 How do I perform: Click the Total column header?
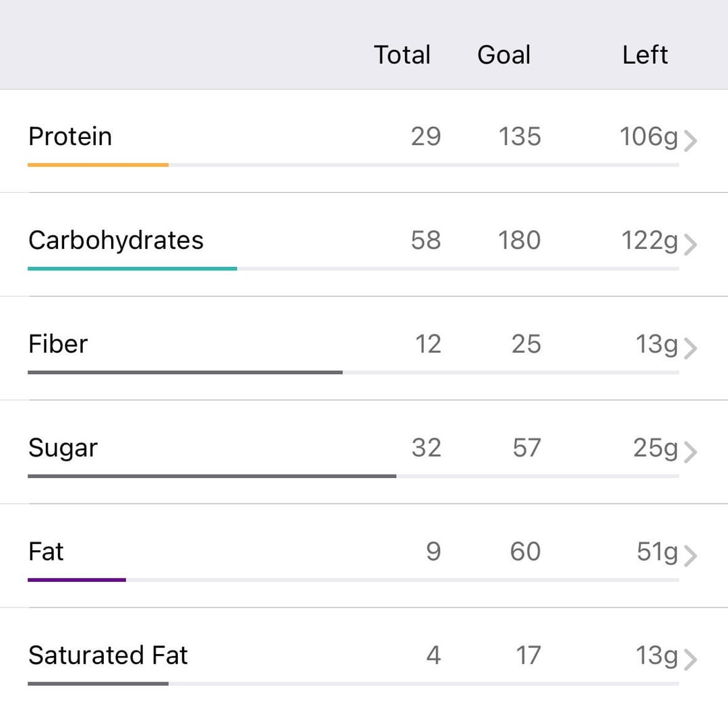click(402, 55)
